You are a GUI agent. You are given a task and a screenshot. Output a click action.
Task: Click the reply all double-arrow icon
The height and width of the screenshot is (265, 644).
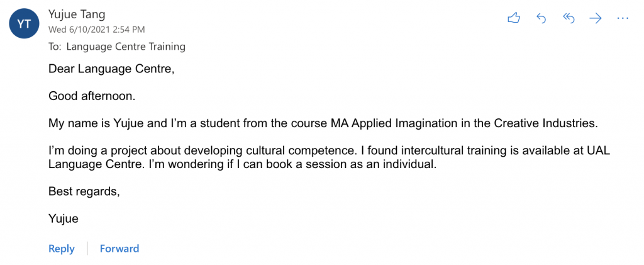coord(569,18)
